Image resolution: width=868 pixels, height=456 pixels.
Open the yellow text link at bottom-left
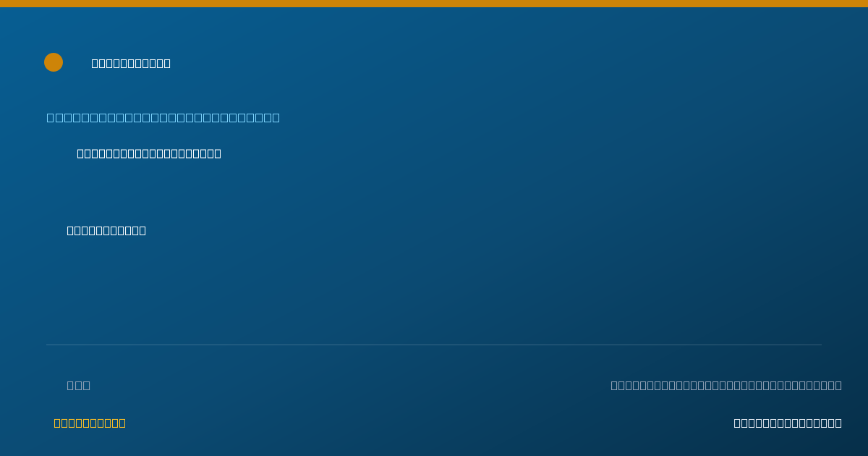[x=90, y=423]
